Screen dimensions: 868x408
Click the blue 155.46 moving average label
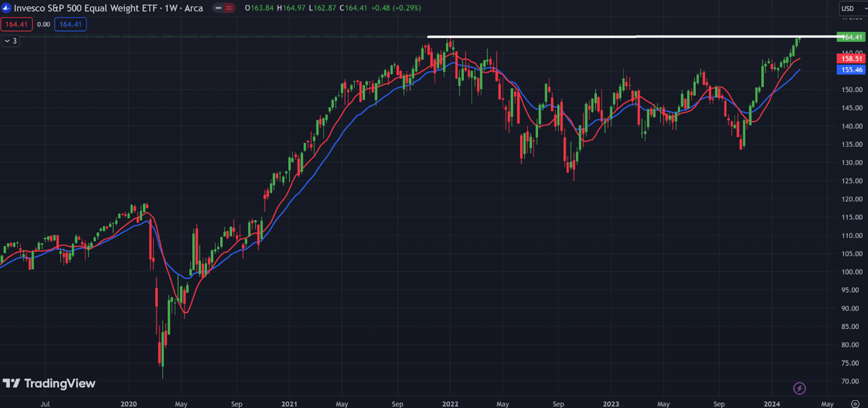click(851, 70)
